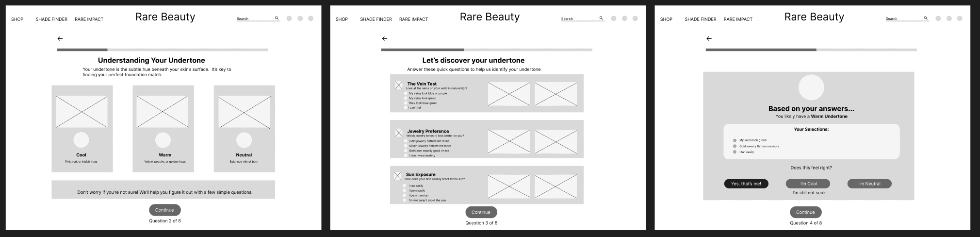This screenshot has height=237, width=980.
Task: Click search magnifier icon on Question 2 screen
Action: point(277,18)
